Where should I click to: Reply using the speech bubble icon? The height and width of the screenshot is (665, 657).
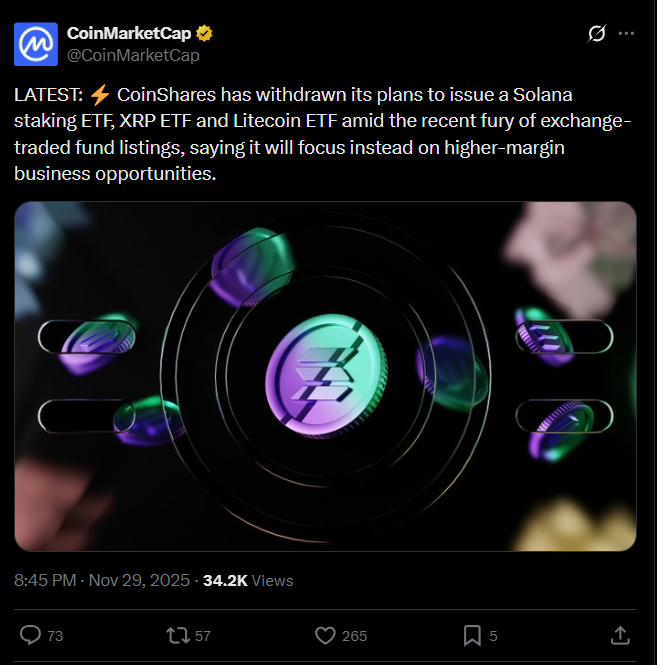[31, 635]
